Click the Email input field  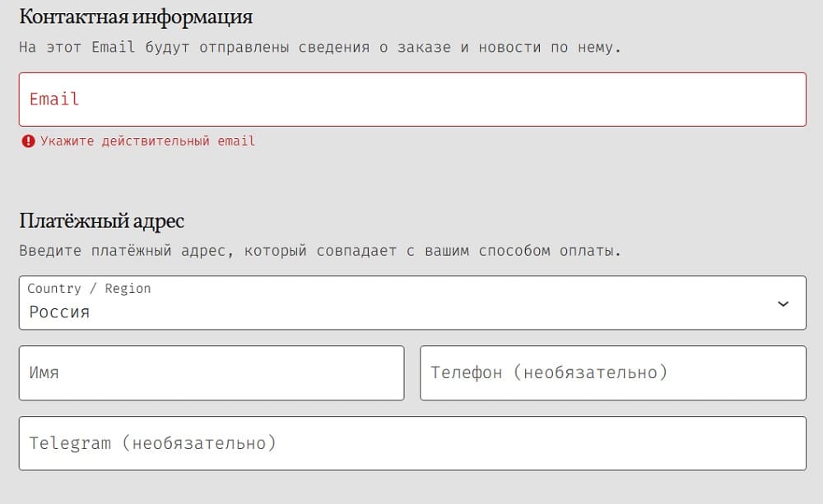coord(412,99)
